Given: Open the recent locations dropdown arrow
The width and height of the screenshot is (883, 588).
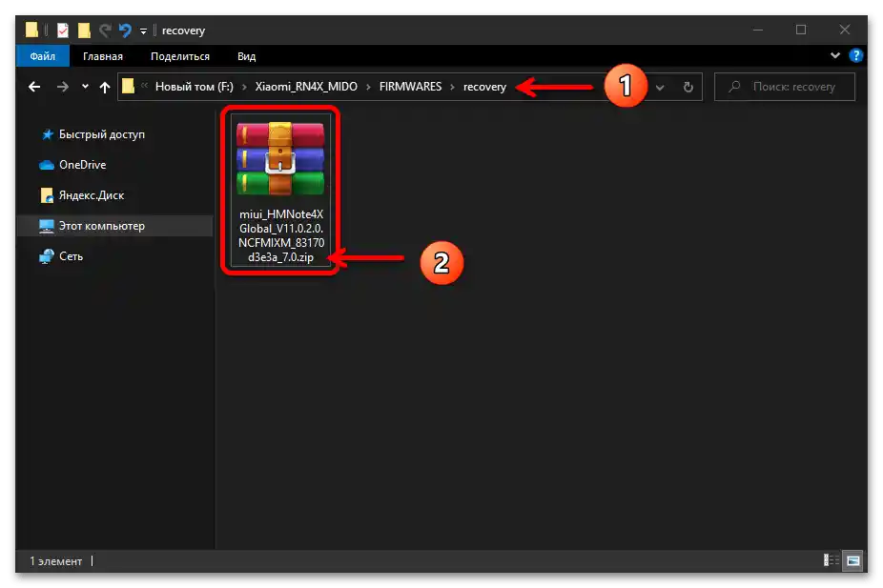Looking at the screenshot, I should [85, 87].
